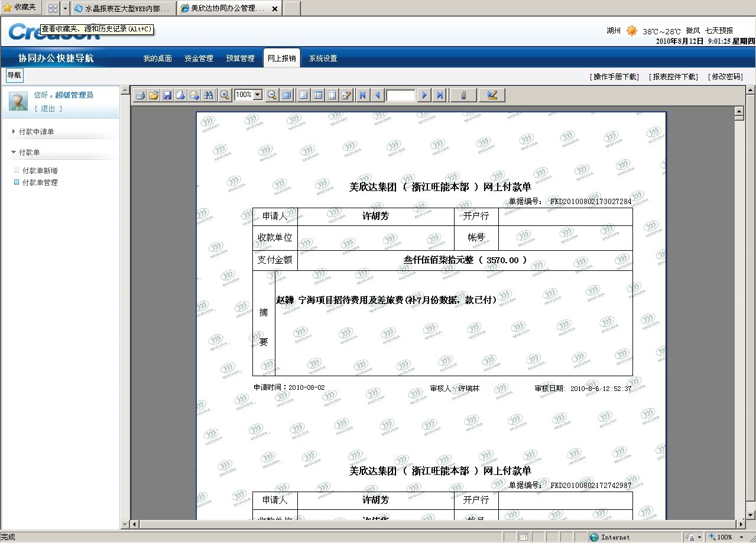Click the ruler and pencil design button

(492, 95)
